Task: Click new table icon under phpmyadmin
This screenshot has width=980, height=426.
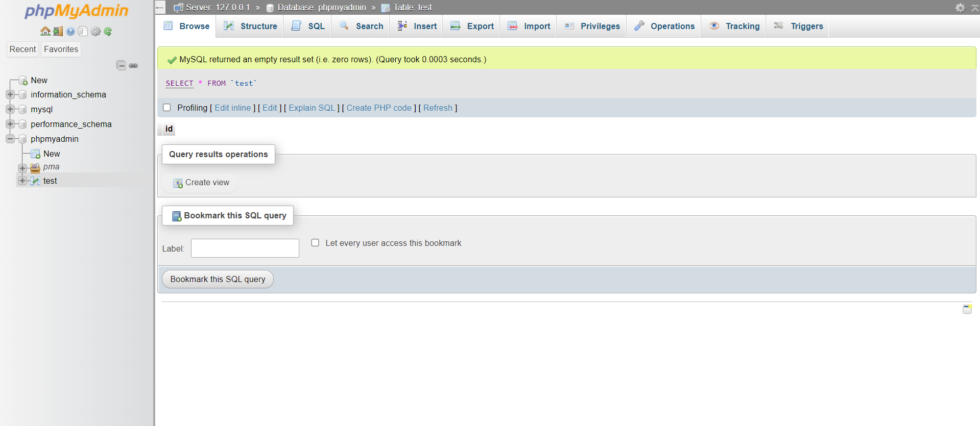Action: 35,154
